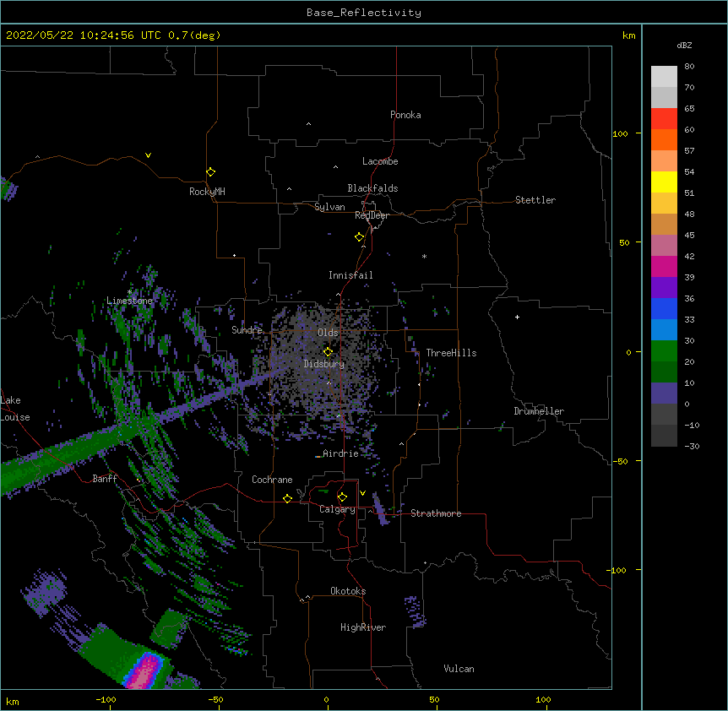Click the purple 39 dBZ legend swatch

tap(664, 287)
